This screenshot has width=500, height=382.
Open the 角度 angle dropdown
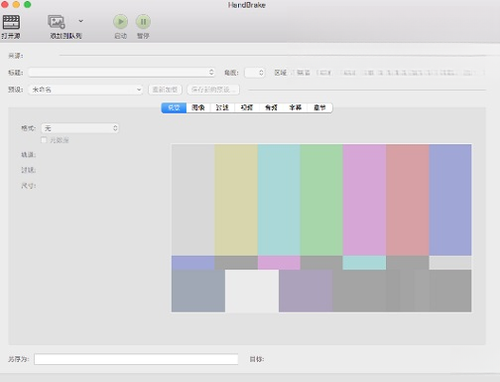[x=255, y=72]
